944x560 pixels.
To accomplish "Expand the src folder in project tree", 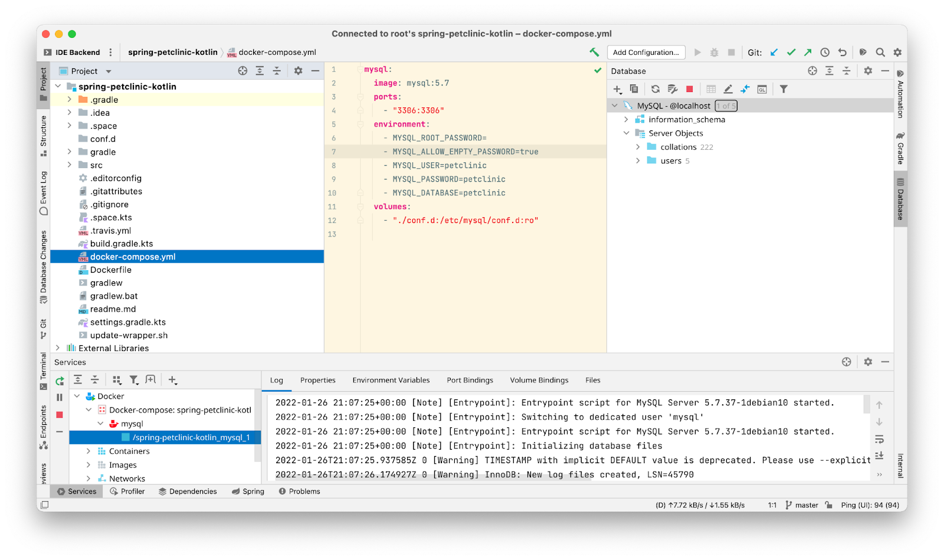I will (x=70, y=165).
